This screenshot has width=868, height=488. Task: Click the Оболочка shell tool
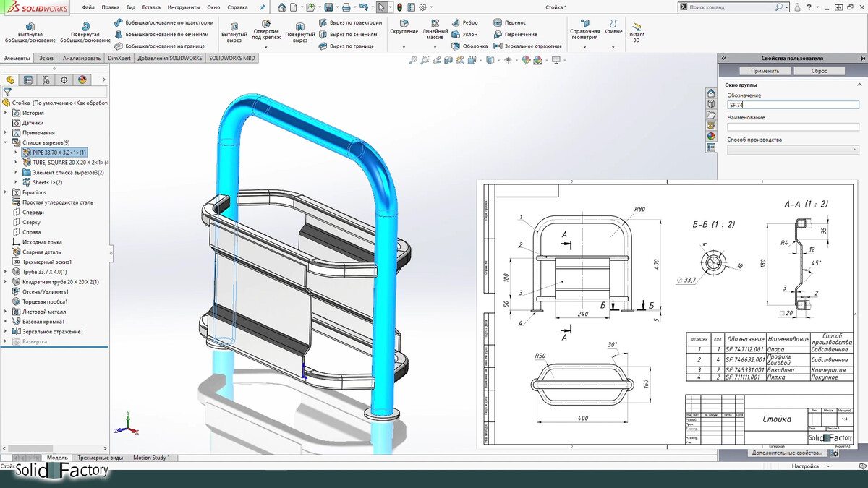point(469,46)
